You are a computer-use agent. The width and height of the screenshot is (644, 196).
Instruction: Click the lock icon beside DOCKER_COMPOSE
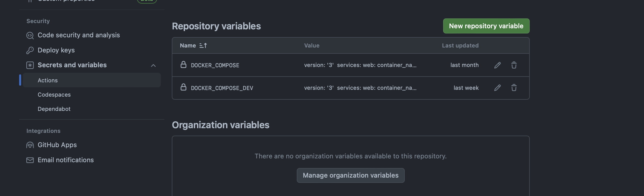point(183,65)
